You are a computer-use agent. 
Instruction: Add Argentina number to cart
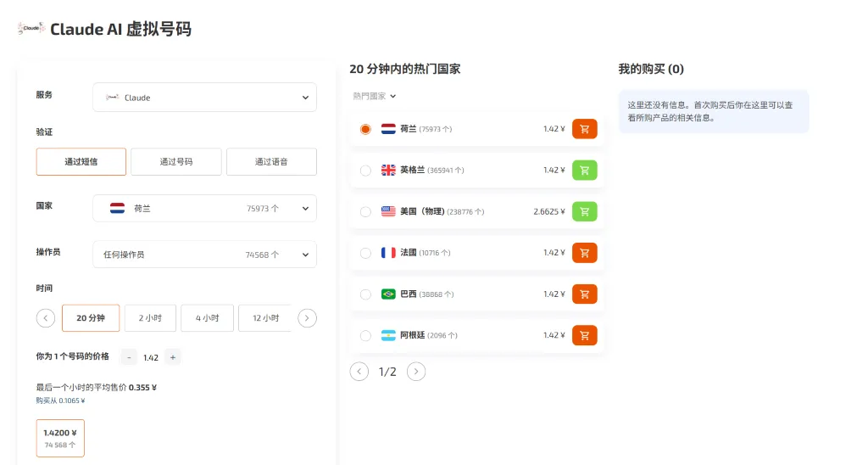585,335
